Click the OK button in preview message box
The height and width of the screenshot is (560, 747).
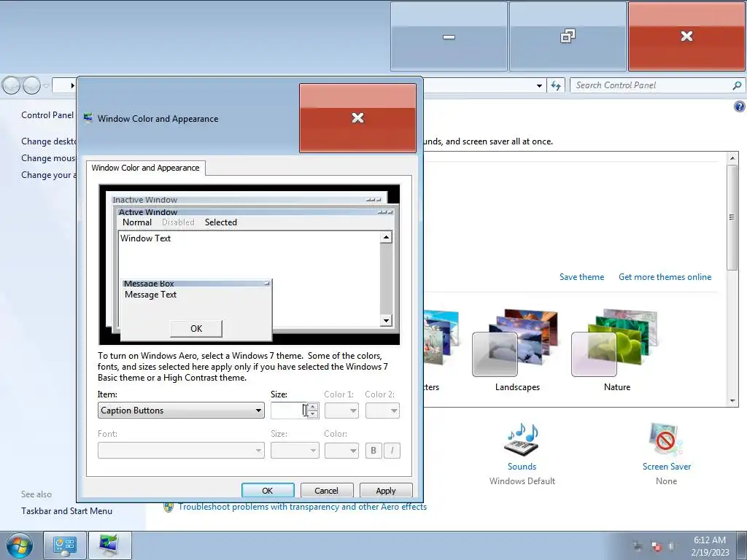(196, 329)
